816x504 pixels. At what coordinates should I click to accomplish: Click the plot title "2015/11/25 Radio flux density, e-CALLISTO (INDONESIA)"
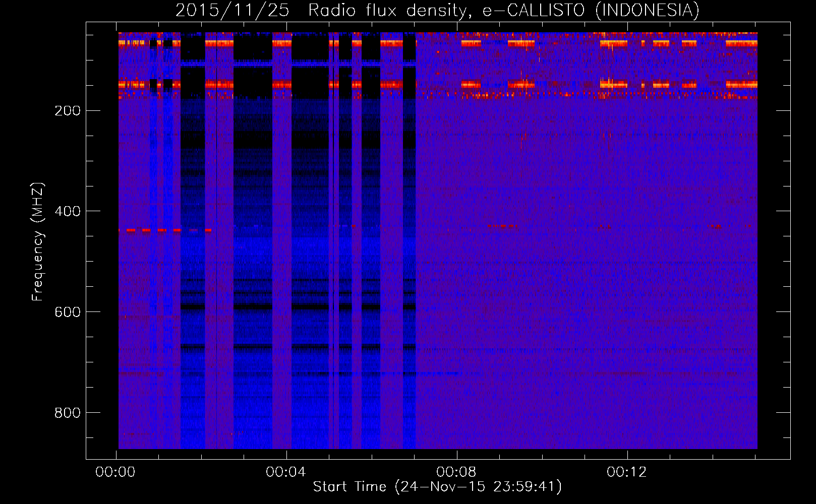(437, 10)
